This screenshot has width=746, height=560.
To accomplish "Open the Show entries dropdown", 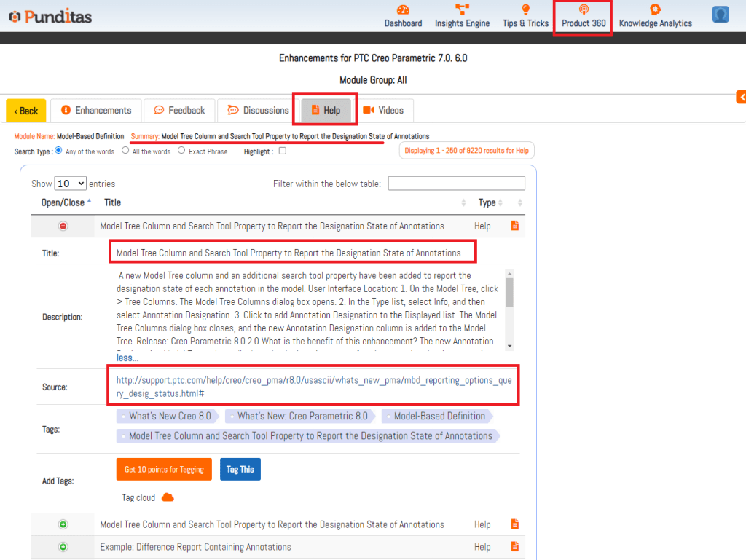I will coord(71,184).
